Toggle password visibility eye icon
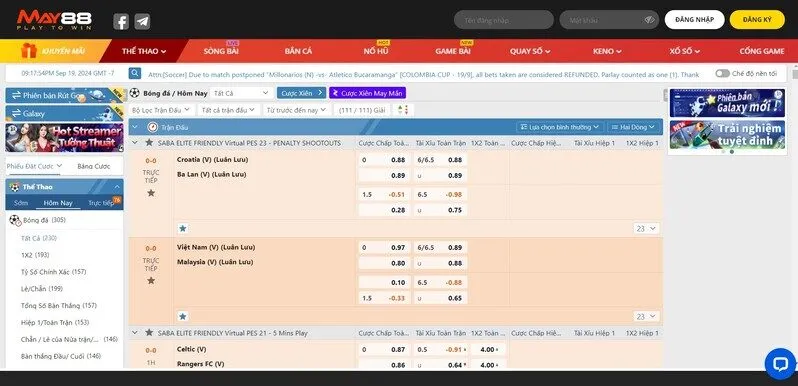 (x=649, y=20)
